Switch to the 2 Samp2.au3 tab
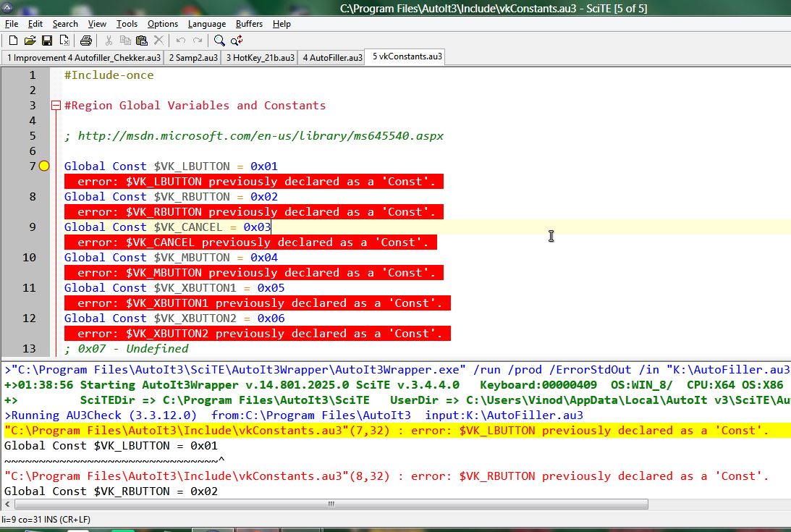Screen dimensions: 791x532 [x=193, y=57]
